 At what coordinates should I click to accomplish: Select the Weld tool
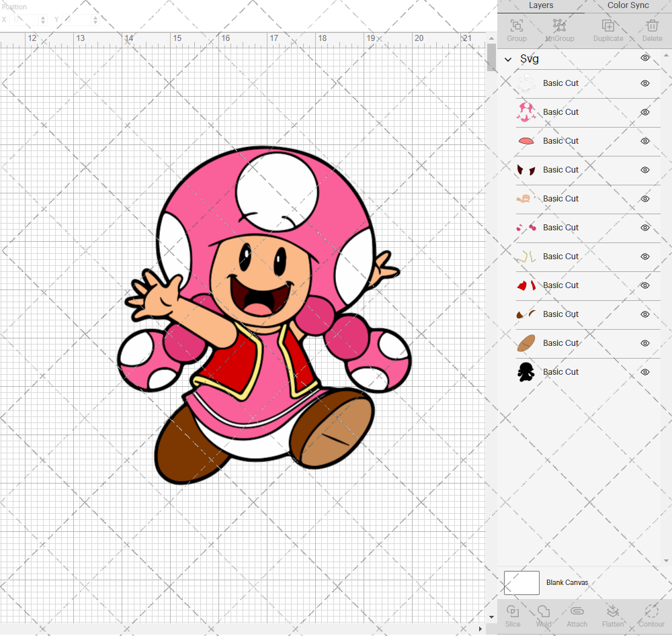[x=543, y=615]
